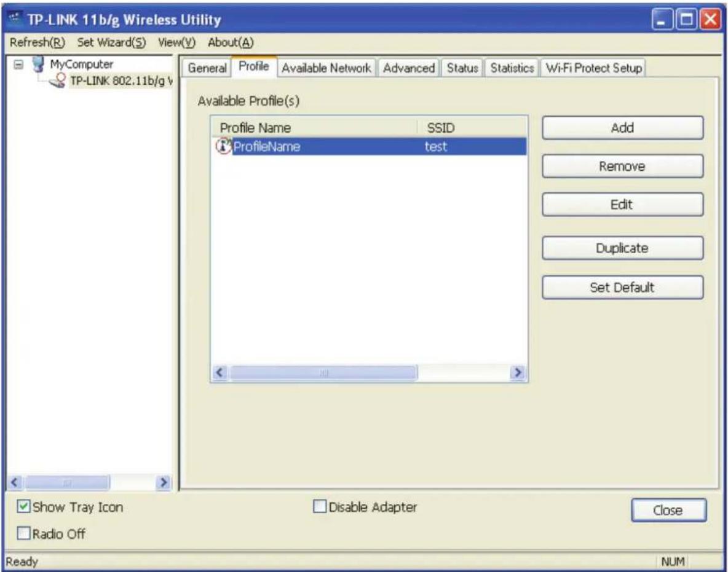Select the MyComputer tree label
The image size is (728, 572).
[82, 64]
